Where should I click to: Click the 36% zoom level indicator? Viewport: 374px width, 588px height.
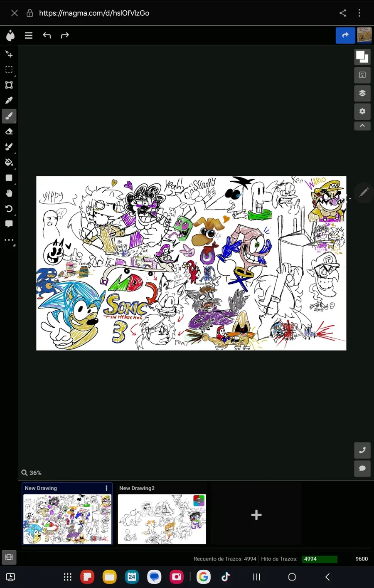32,472
